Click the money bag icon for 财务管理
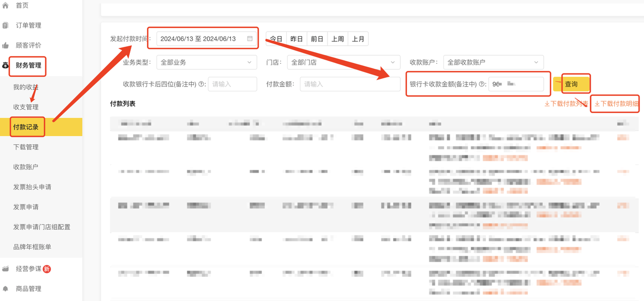 (6, 65)
